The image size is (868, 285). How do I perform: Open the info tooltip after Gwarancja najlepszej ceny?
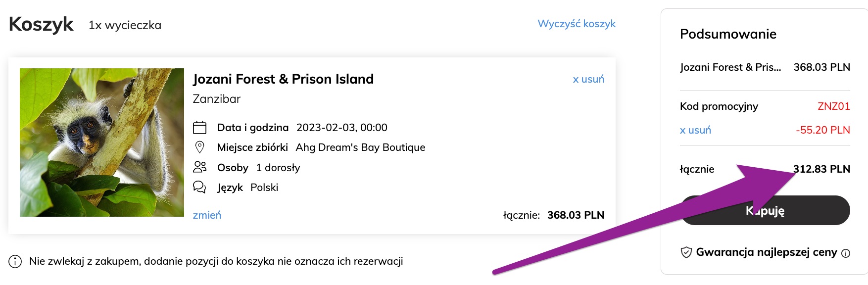click(x=846, y=253)
